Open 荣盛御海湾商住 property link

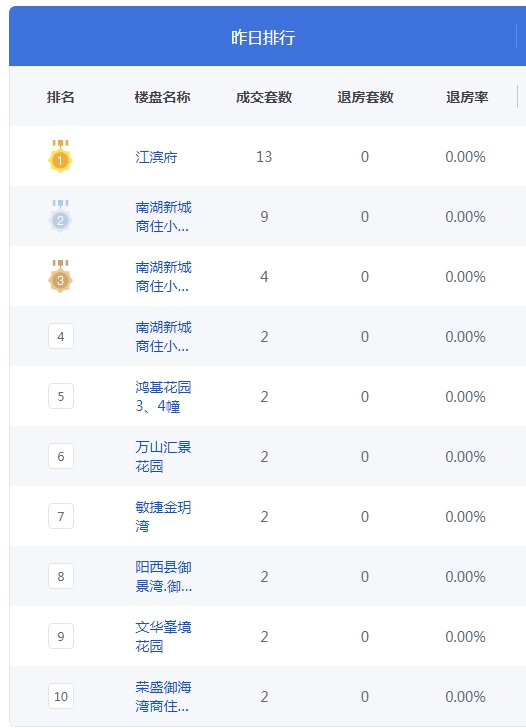coord(163,696)
